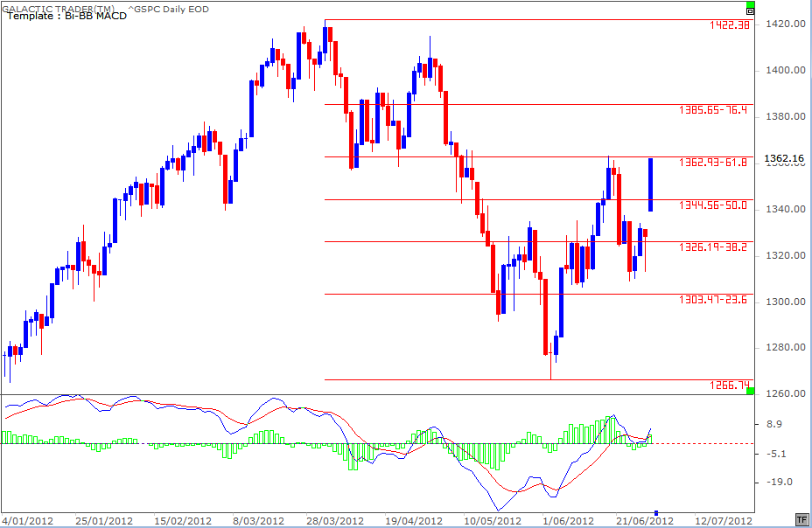
Task: Click the 1344.56-50.0 retracement label
Action: [x=713, y=205]
